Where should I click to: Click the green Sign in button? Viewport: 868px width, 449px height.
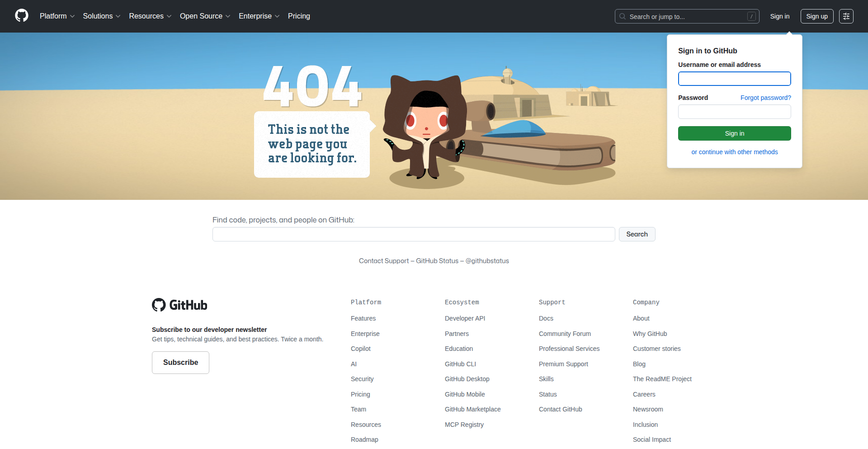(734, 133)
